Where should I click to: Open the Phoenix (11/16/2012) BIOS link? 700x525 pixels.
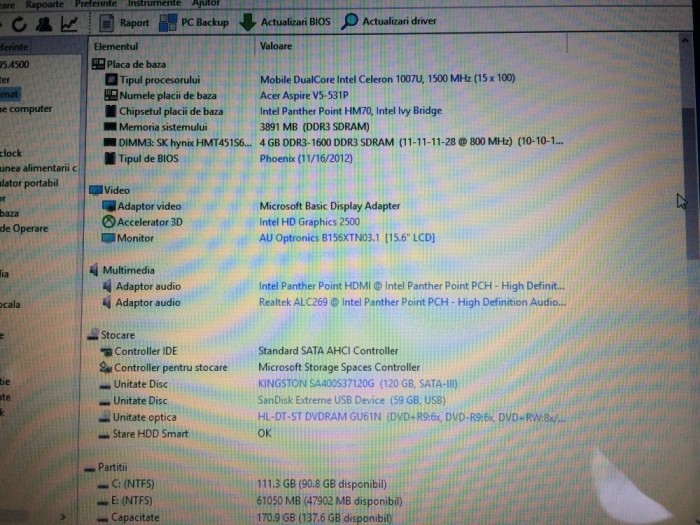coord(306,158)
